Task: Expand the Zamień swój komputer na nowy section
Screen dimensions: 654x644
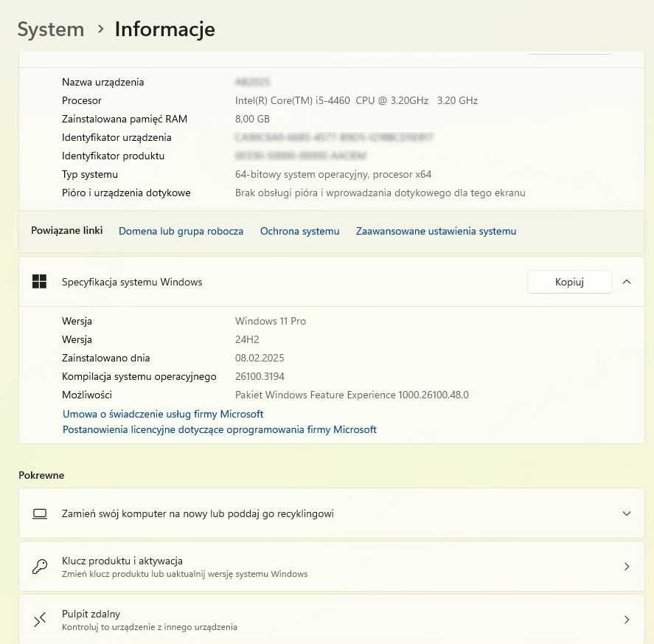Action: [x=627, y=513]
